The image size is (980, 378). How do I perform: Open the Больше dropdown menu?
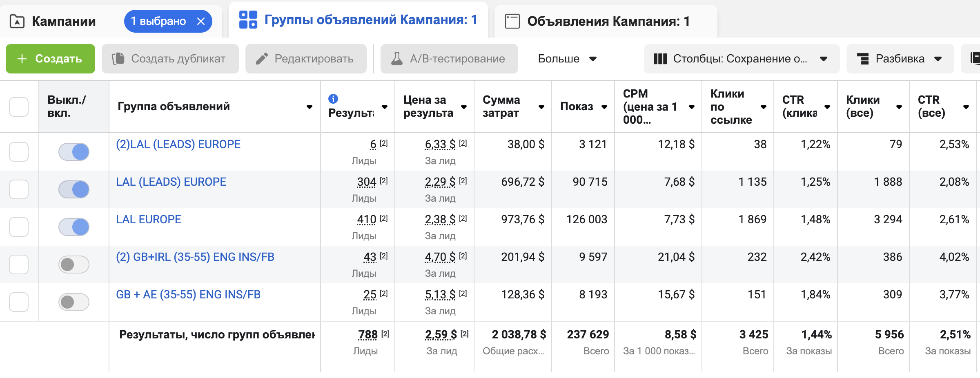coord(567,59)
